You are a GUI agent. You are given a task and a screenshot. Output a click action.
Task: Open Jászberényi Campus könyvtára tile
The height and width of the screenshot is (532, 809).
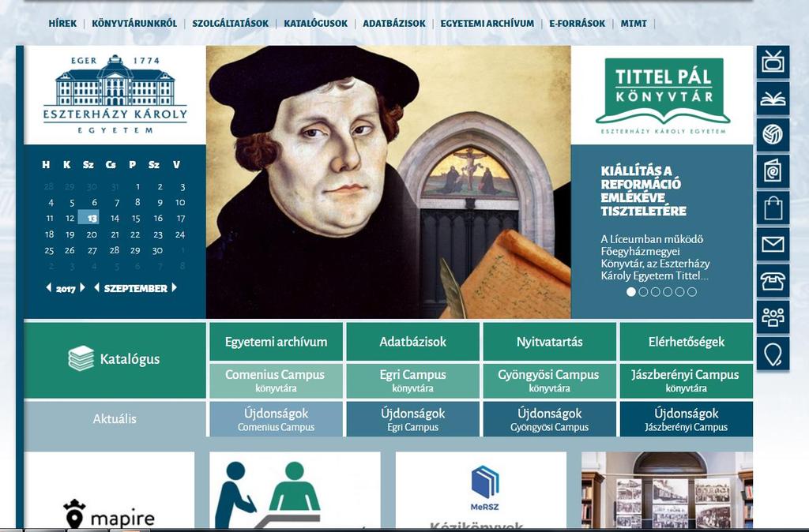687,381
